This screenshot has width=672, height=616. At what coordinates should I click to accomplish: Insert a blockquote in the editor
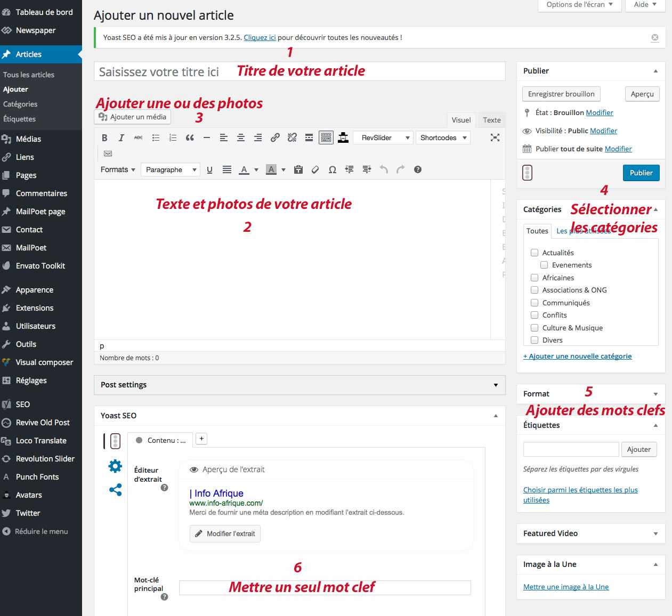pyautogui.click(x=190, y=138)
